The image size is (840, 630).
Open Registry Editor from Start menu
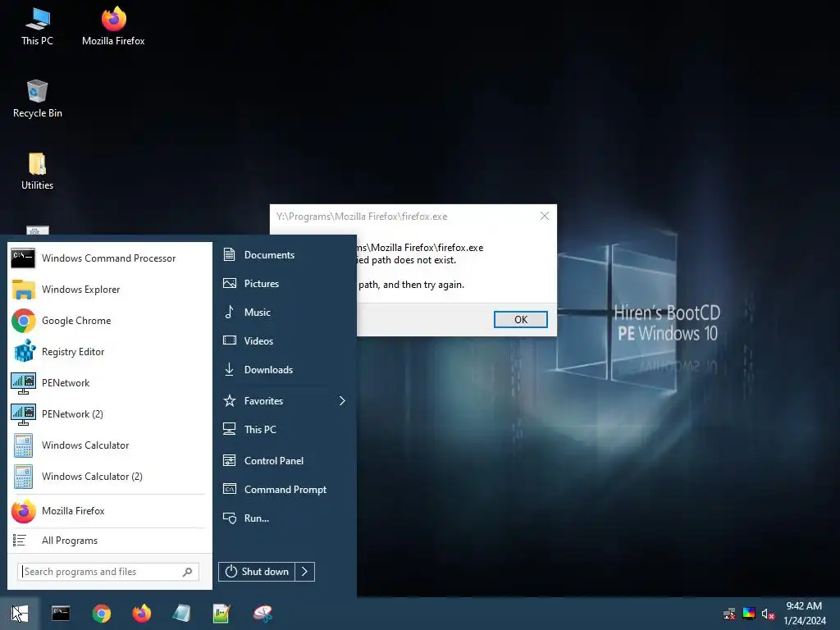[110, 351]
